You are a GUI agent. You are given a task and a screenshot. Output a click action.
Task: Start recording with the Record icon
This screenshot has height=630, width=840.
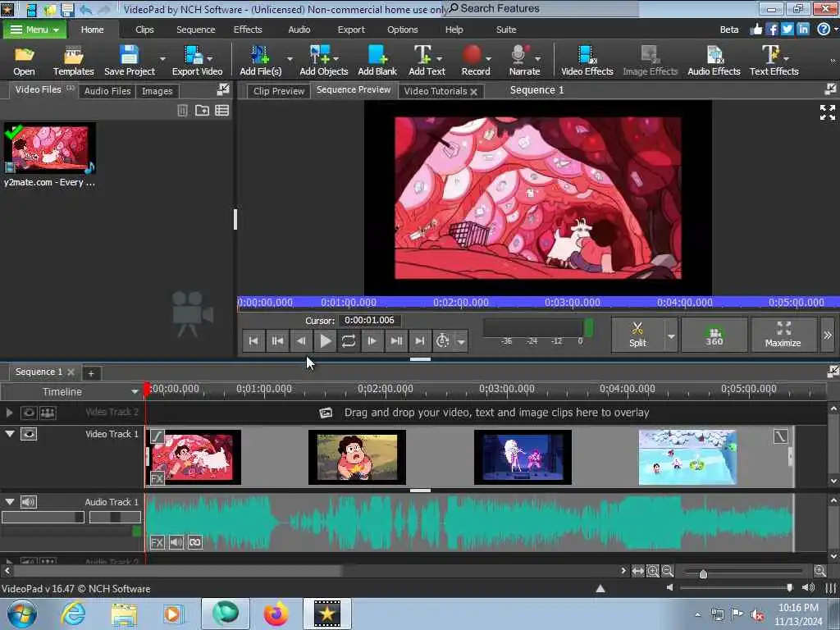click(x=475, y=61)
